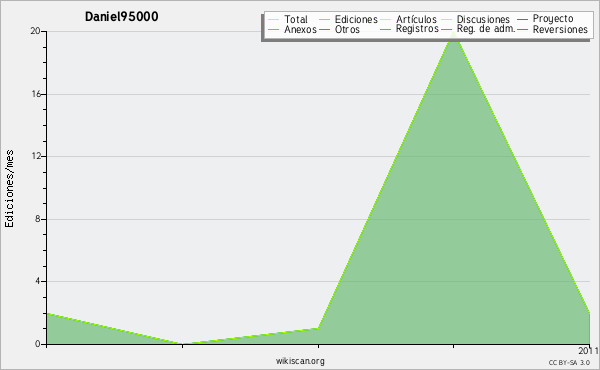The height and width of the screenshot is (370, 600).
Task: Click the Otros purple line swatch
Action: (324, 30)
